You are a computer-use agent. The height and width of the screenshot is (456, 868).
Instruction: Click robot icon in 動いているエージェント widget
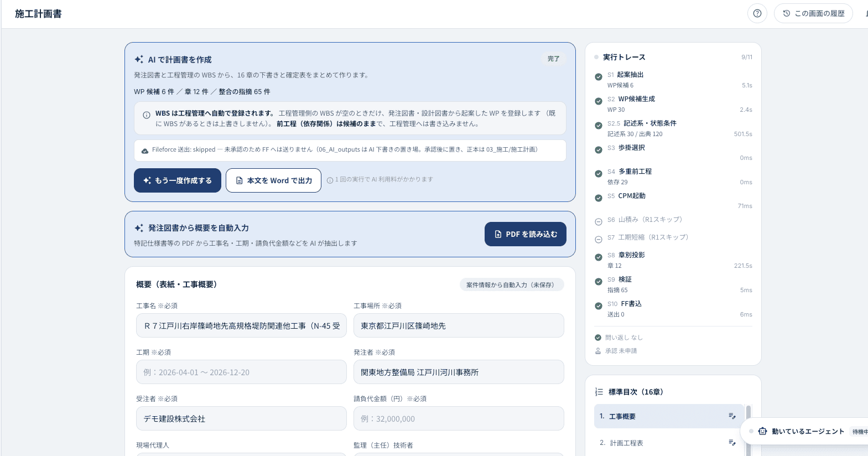[763, 432]
